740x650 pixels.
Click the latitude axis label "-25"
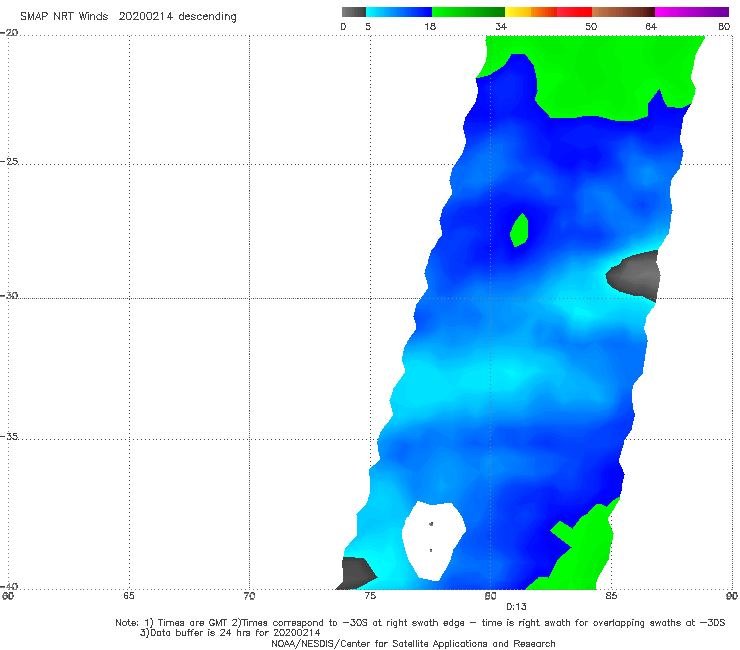9,161
